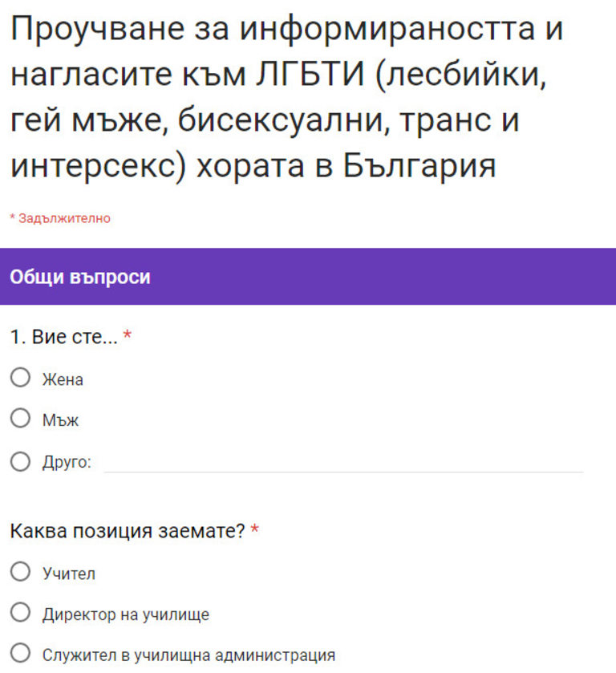Click the "Жена" option label text
This screenshot has height=673, width=616.
[x=63, y=379]
